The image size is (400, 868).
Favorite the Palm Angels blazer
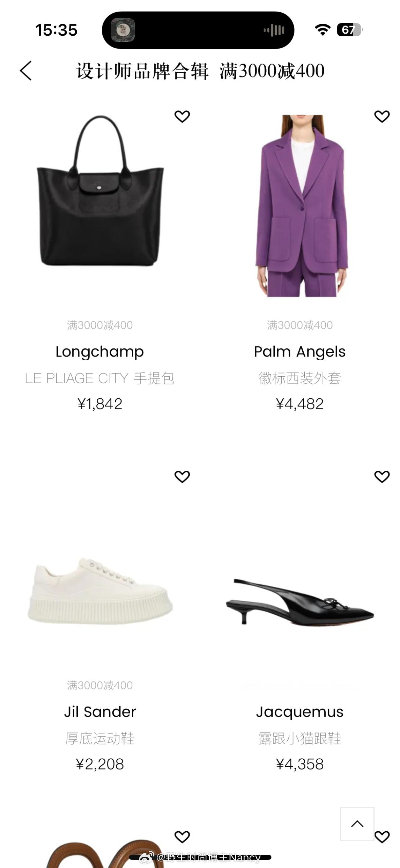pos(382,116)
